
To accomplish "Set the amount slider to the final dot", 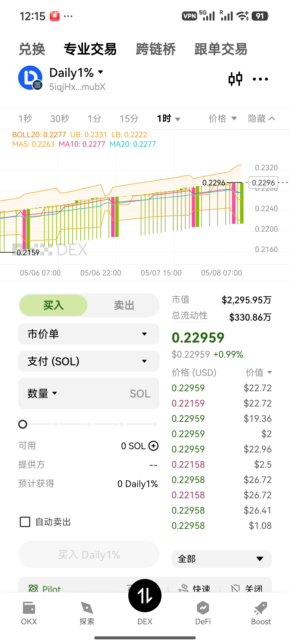I will click(x=155, y=424).
